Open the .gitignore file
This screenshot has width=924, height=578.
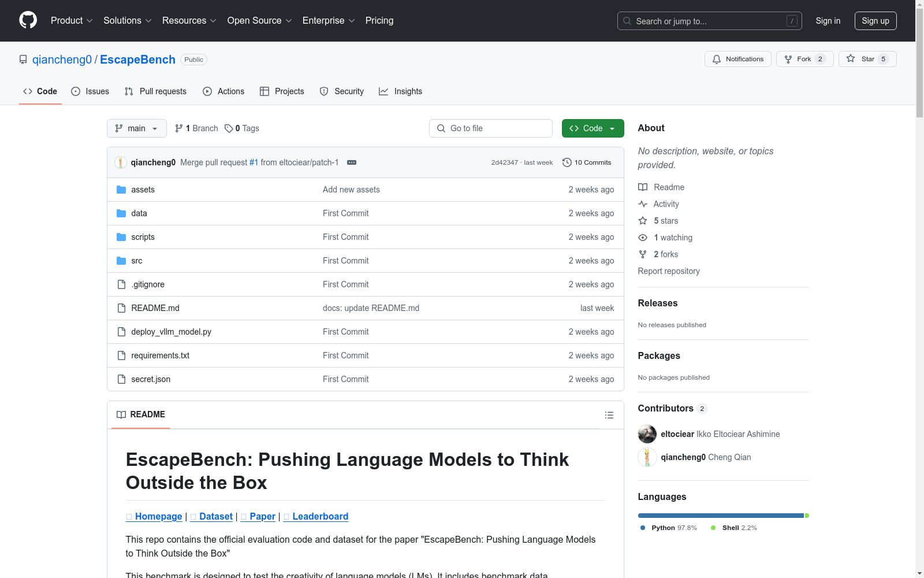(148, 284)
